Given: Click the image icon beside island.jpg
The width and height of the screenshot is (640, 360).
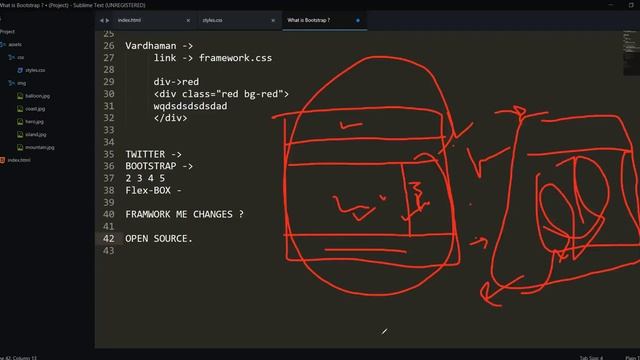Looking at the screenshot, I should (20, 135).
